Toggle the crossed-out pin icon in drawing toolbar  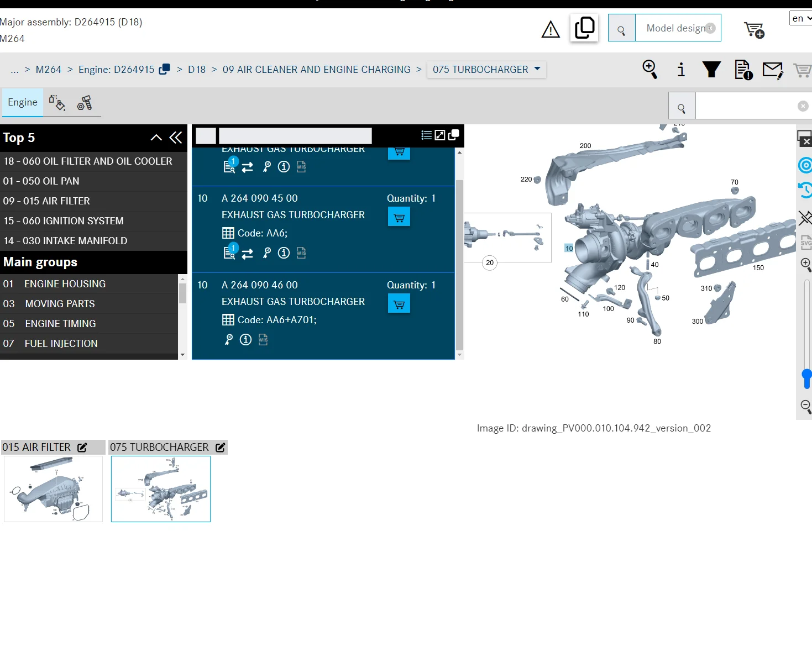(x=805, y=217)
